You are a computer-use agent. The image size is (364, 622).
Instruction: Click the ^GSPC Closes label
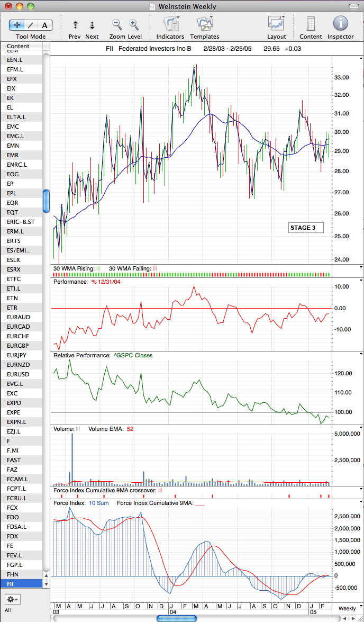tap(134, 355)
